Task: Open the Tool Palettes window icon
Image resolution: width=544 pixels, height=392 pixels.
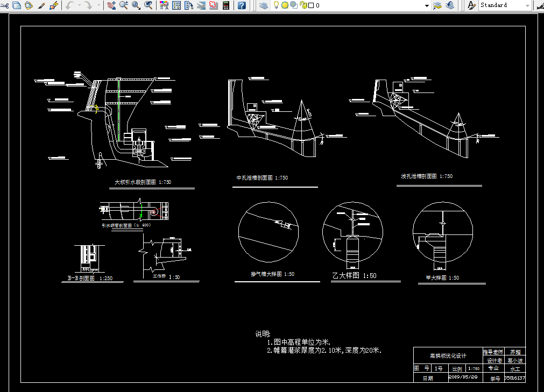Action: [x=189, y=5]
